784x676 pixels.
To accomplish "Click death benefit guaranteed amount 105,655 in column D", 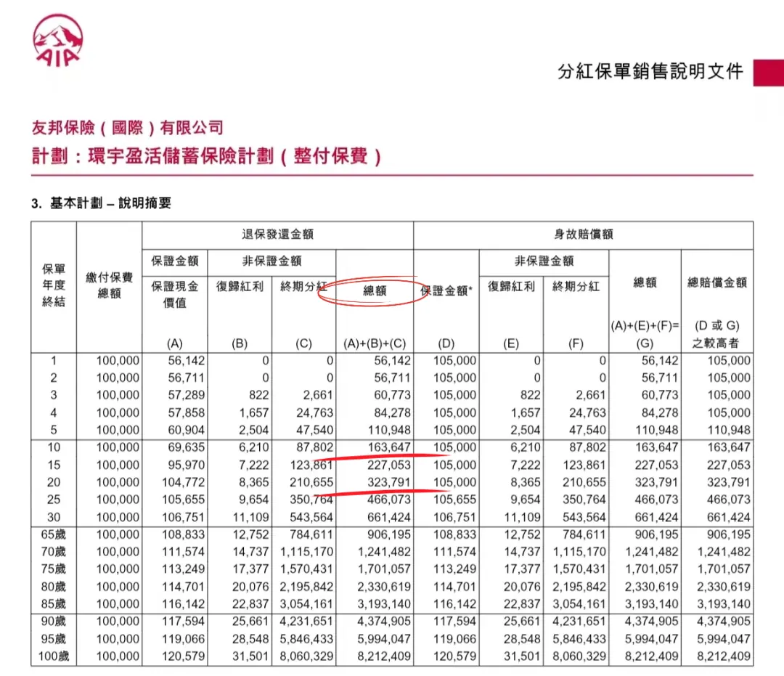I will pos(454,500).
